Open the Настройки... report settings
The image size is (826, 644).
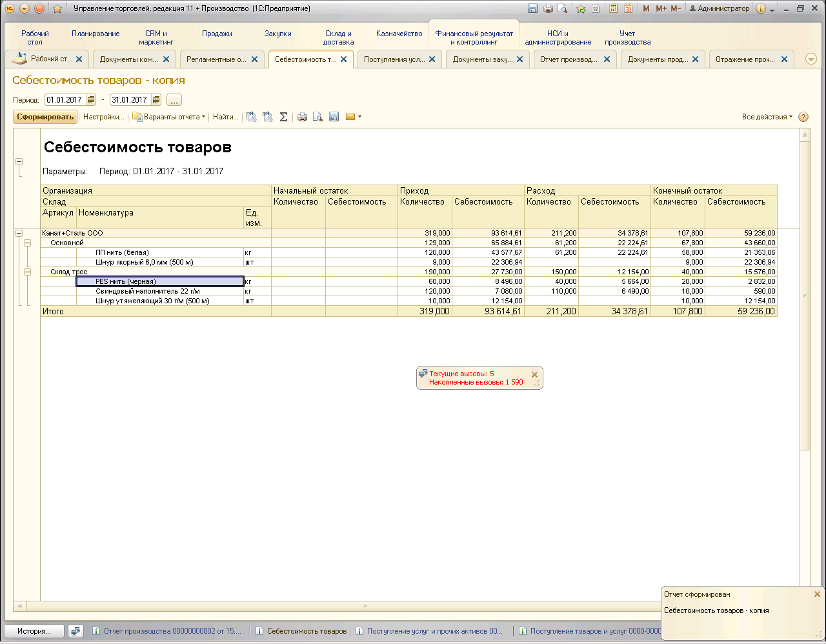pyautogui.click(x=103, y=117)
